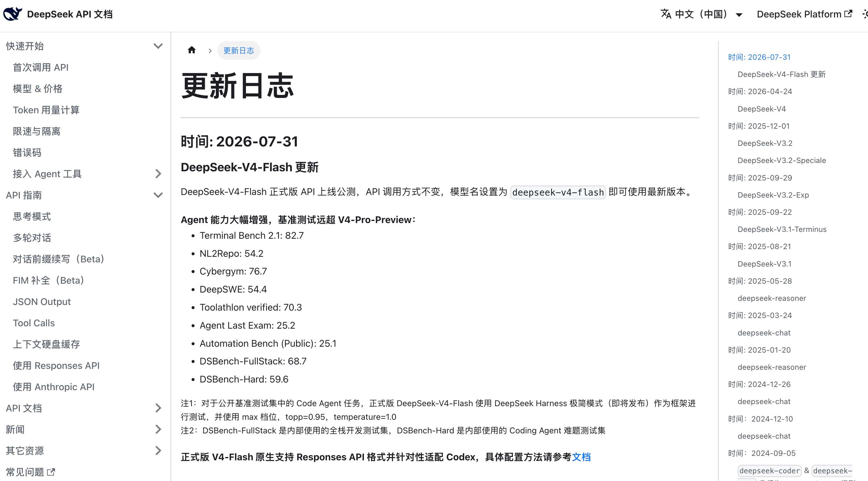Click the DeepSeek whale logo
The height and width of the screenshot is (481, 868).
pos(12,14)
